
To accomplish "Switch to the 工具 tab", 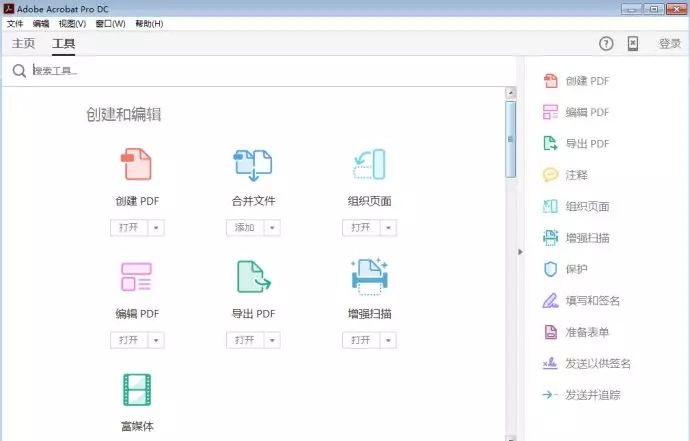I will [x=63, y=44].
